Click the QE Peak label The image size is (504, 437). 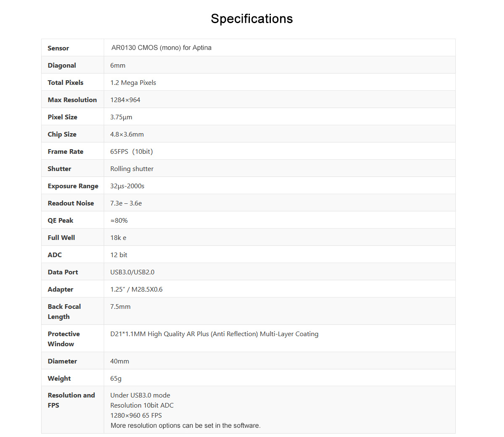pos(60,221)
